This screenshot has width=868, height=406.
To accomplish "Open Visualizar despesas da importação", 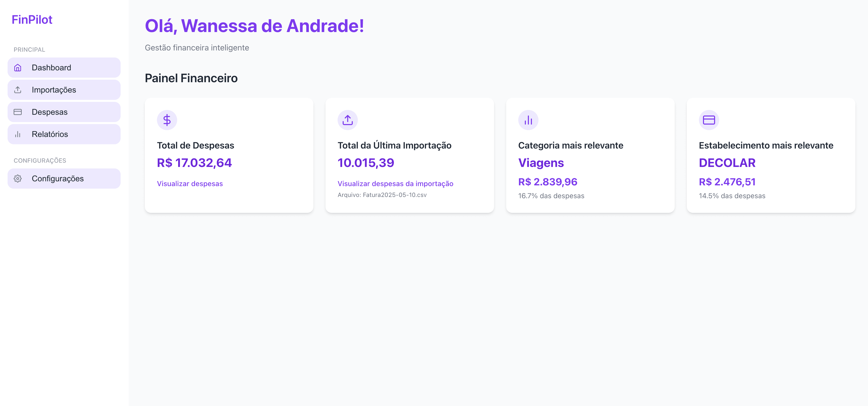I will (x=396, y=184).
